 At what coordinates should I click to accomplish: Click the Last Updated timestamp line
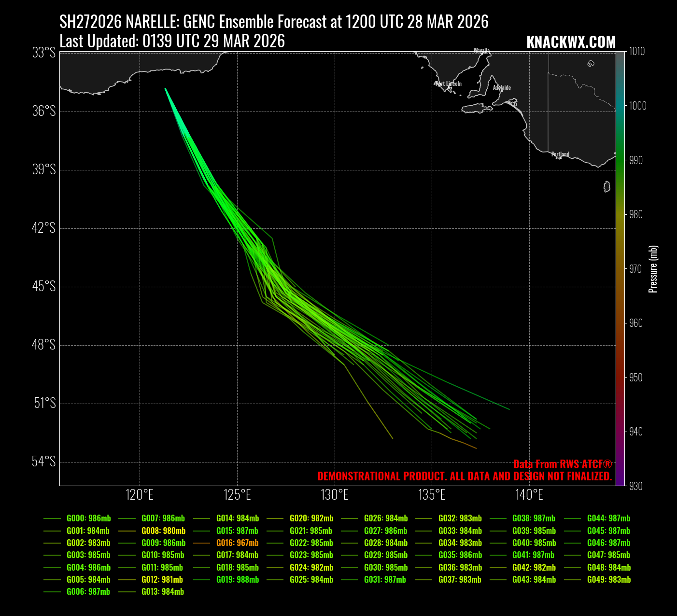tap(172, 42)
